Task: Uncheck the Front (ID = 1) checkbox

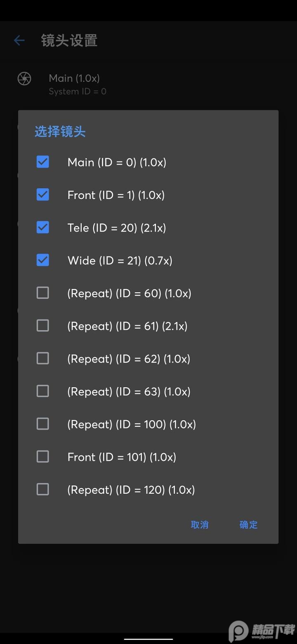Action: (x=43, y=194)
